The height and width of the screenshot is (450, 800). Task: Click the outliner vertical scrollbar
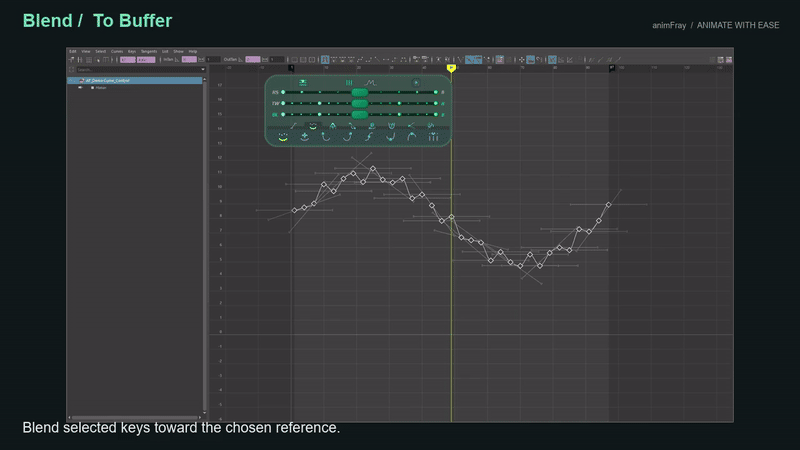(x=205, y=245)
